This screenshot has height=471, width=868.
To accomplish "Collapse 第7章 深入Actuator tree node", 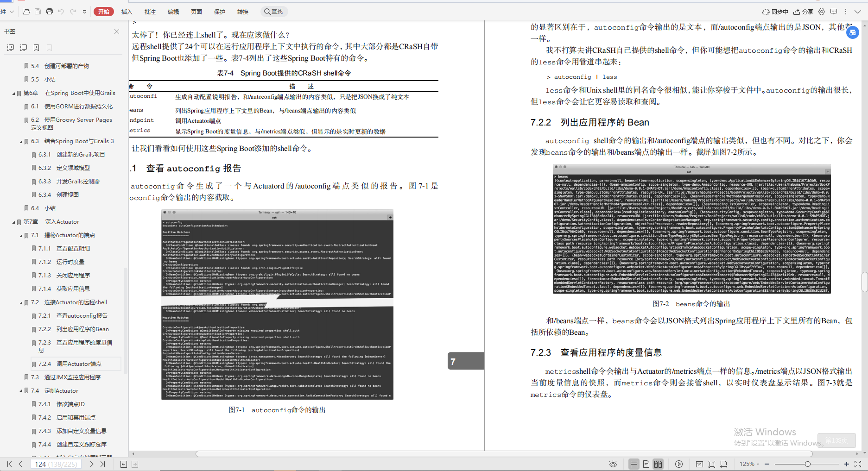I will (13, 222).
